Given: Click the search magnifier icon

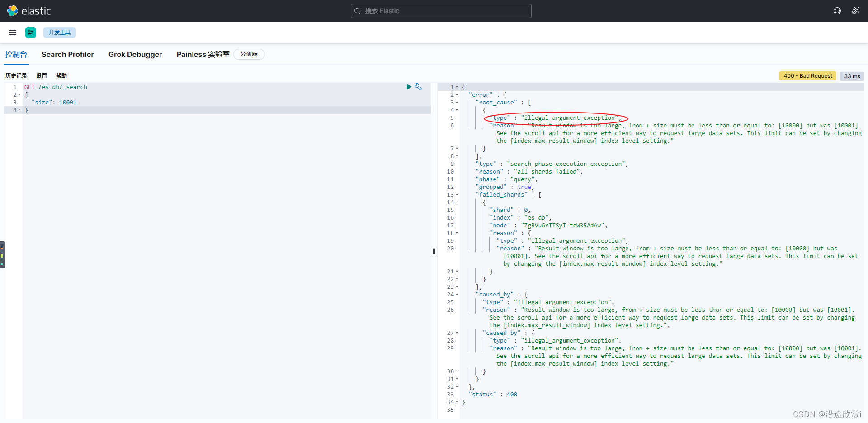Looking at the screenshot, I should pos(357,11).
